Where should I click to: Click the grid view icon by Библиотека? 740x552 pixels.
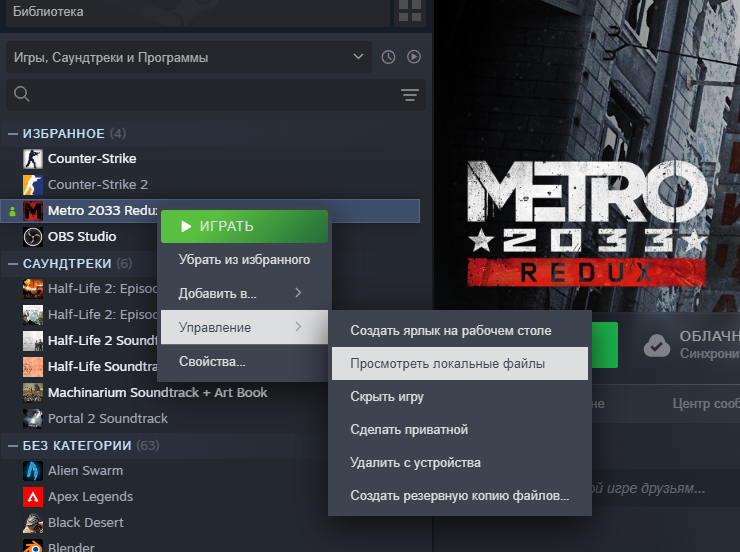coord(410,10)
